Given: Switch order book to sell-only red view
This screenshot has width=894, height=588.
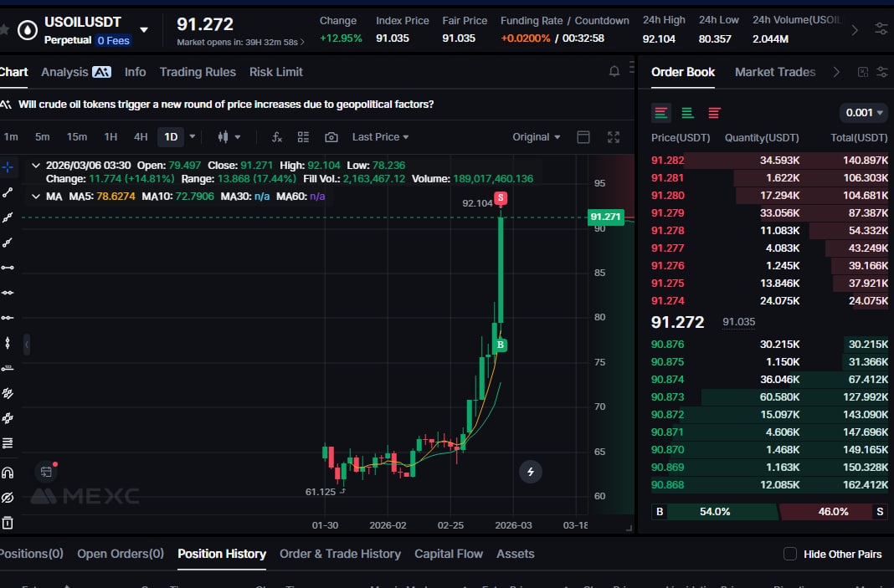Looking at the screenshot, I should click(712, 112).
